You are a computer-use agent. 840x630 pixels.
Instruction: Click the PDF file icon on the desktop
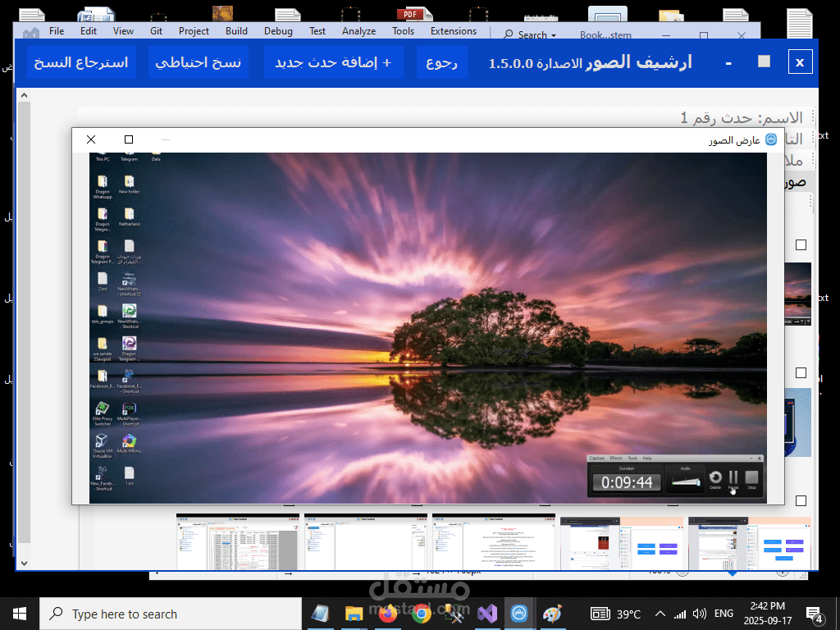point(413,15)
